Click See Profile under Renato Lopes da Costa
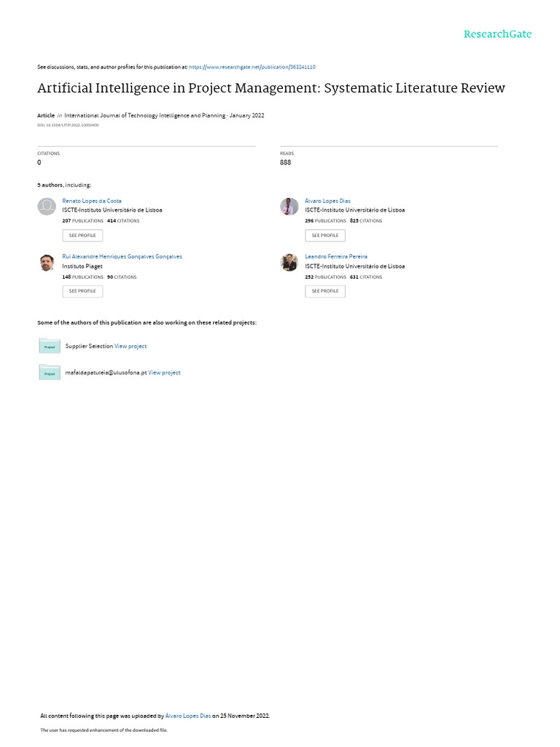 [x=82, y=236]
